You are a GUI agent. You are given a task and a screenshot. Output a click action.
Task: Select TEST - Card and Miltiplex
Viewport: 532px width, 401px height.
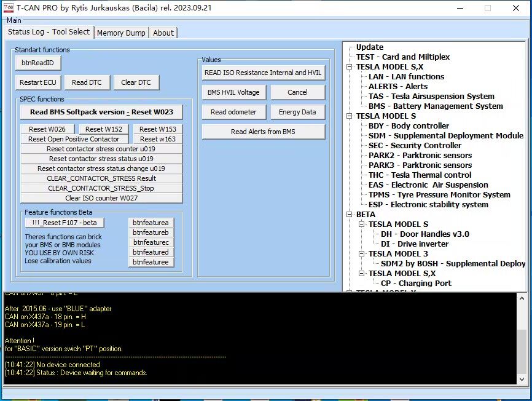point(403,57)
